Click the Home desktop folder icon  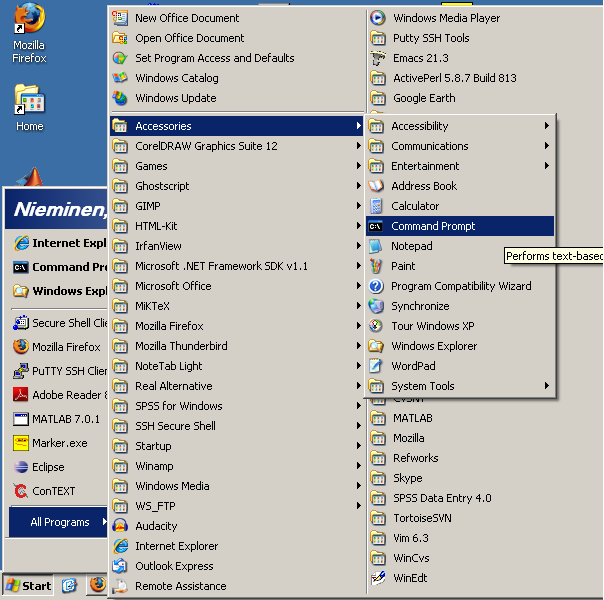point(29,100)
